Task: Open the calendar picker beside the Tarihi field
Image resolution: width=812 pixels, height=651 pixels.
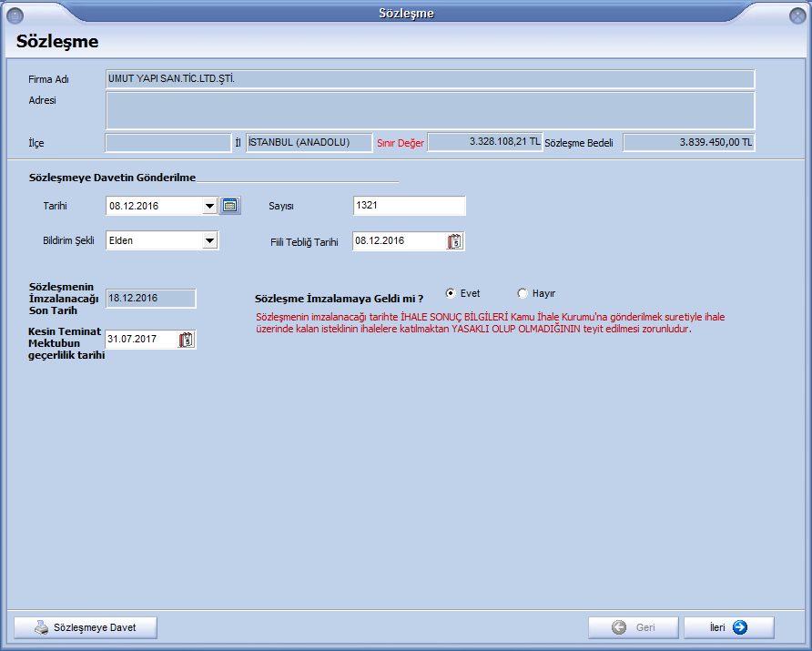Action: click(230, 206)
